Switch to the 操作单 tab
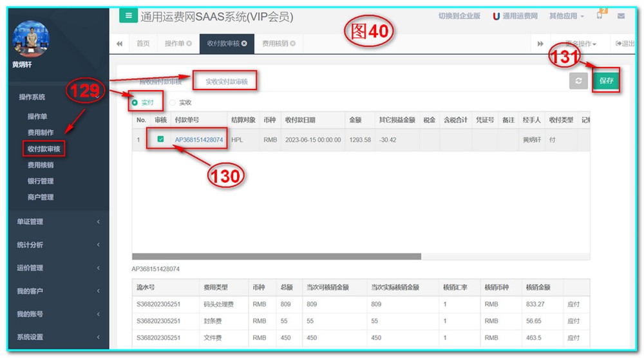Image resolution: width=644 pixels, height=358 pixels. click(x=175, y=44)
